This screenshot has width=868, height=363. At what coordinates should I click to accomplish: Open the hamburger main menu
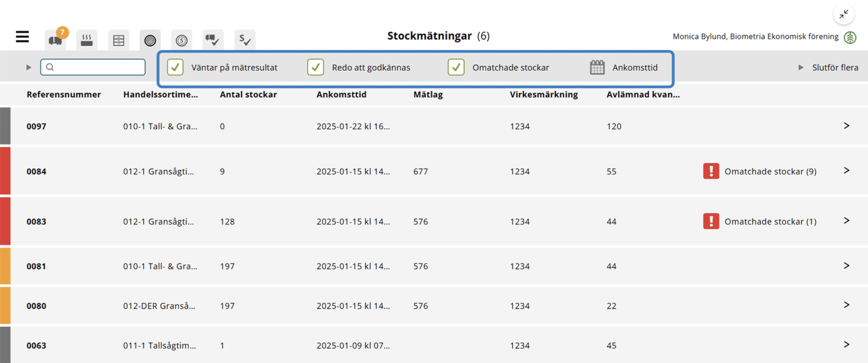[x=22, y=37]
